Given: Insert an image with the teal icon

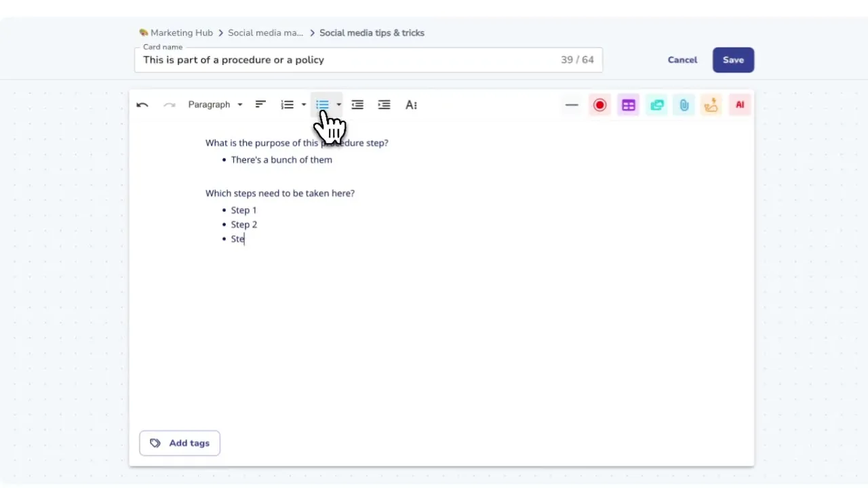Looking at the screenshot, I should pyautogui.click(x=656, y=105).
